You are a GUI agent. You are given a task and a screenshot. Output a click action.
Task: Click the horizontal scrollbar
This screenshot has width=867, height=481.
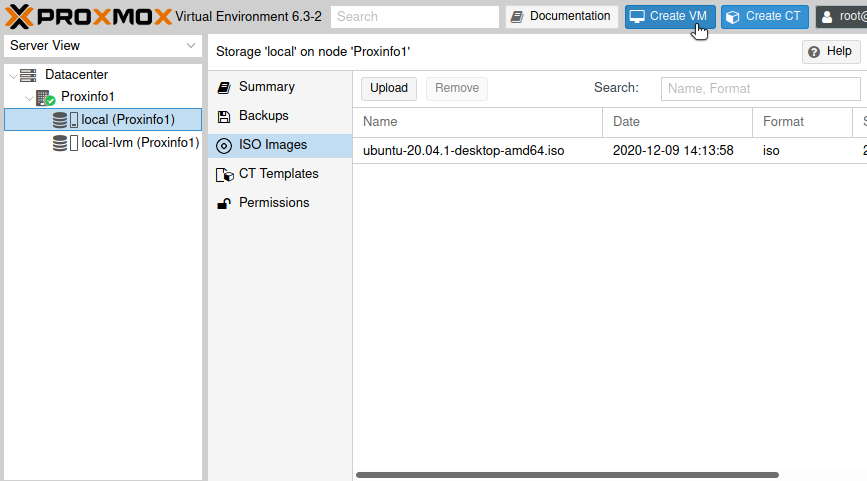coord(567,475)
